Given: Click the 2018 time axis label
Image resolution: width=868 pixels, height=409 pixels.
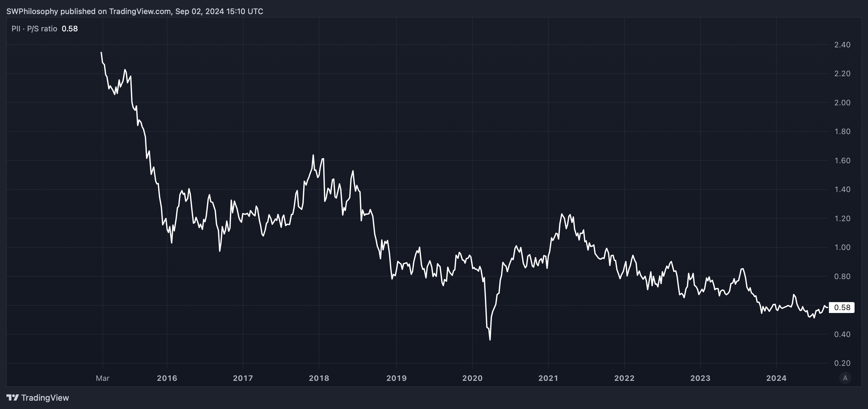Looking at the screenshot, I should click(x=319, y=378).
